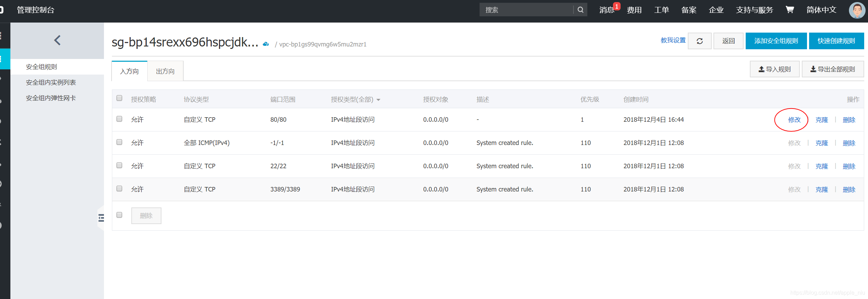Open 支持与服务 top menu
This screenshot has width=868, height=299.
(x=755, y=10)
